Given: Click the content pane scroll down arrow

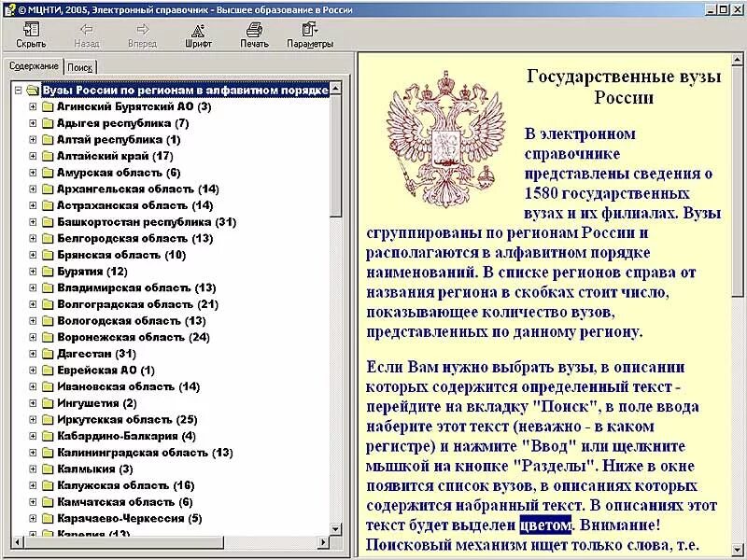Looking at the screenshot, I should [x=737, y=548].
